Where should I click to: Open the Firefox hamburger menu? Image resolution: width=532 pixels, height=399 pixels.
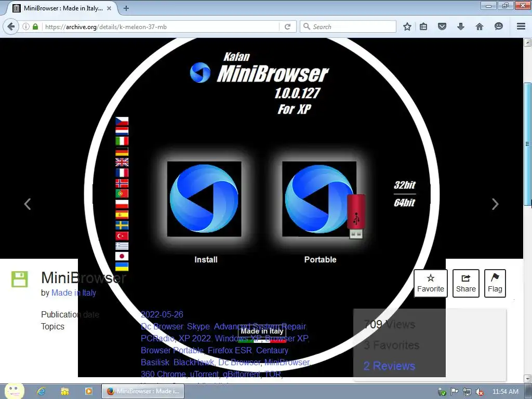(521, 26)
